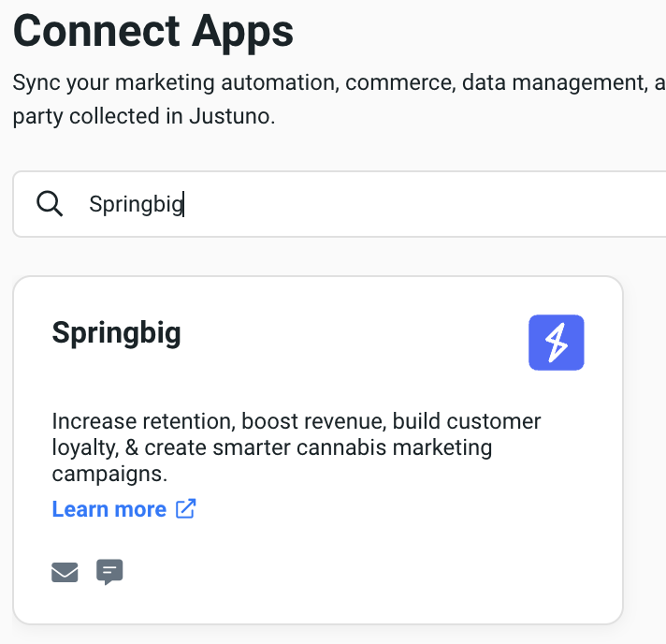
Task: Focus the Springbig search field
Action: click(374, 204)
